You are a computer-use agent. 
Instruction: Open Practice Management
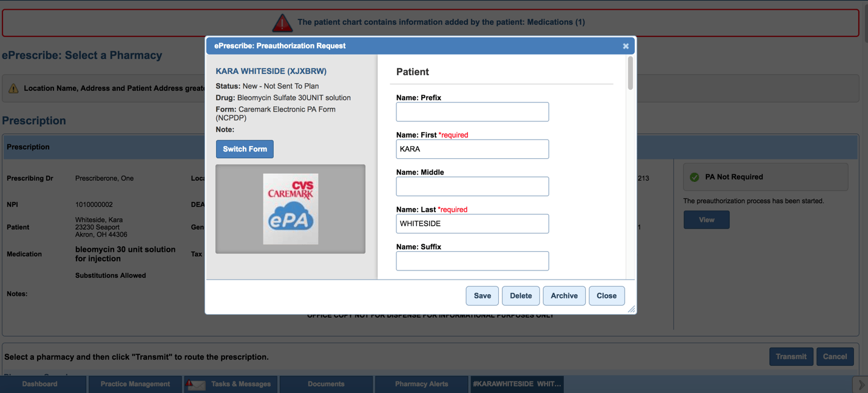pos(135,383)
